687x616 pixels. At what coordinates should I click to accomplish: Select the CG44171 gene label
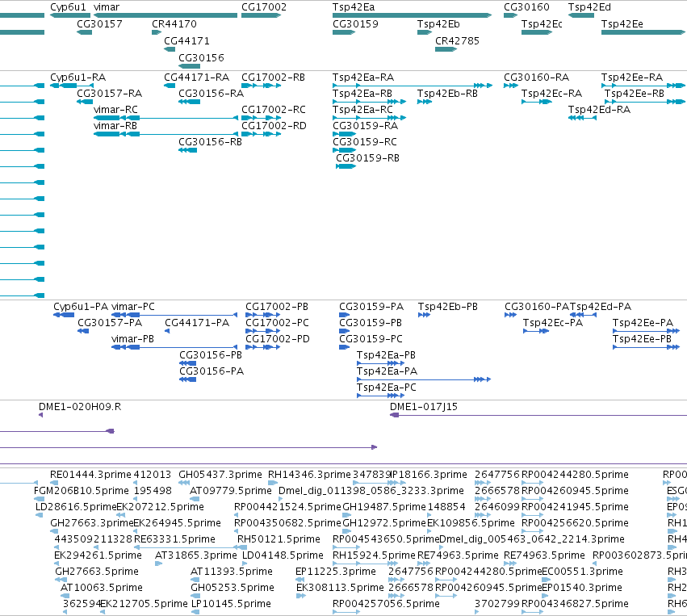pos(186,40)
